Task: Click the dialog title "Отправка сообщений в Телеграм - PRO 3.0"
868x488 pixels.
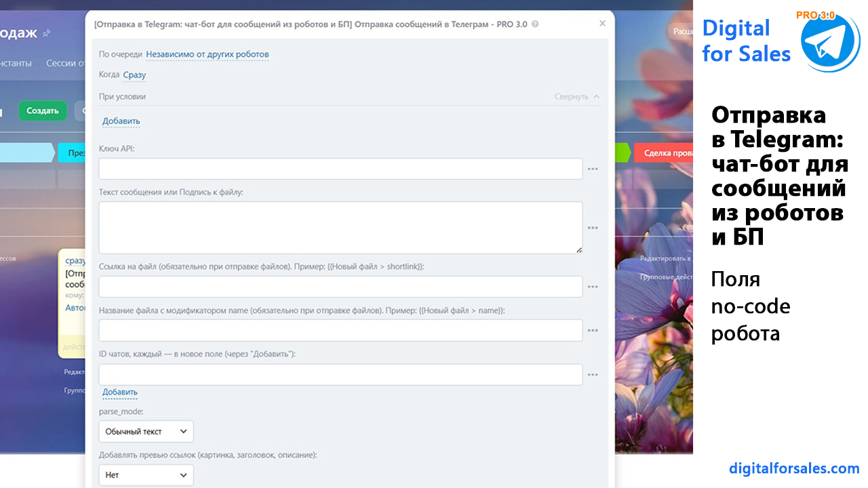Action: 440,24
